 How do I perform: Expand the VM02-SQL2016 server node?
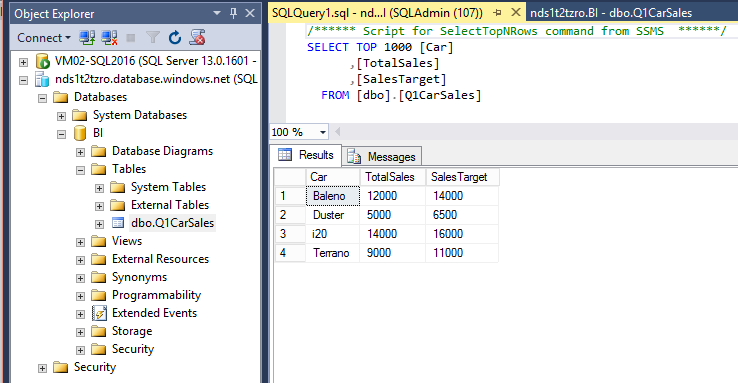pos(24,62)
